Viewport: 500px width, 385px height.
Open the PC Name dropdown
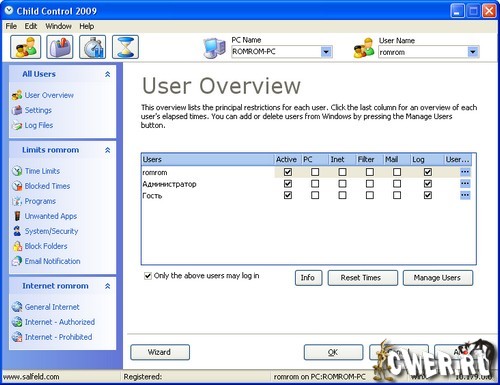click(326, 52)
